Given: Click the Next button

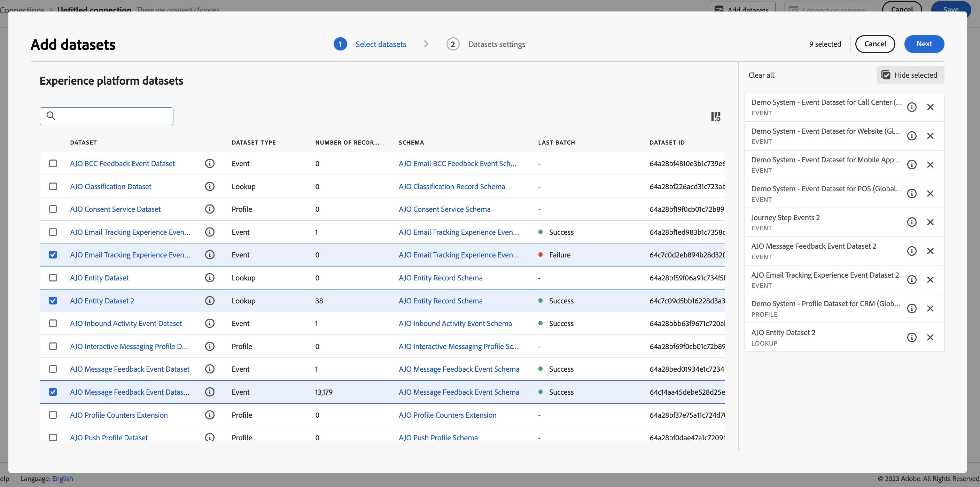Looking at the screenshot, I should point(924,44).
